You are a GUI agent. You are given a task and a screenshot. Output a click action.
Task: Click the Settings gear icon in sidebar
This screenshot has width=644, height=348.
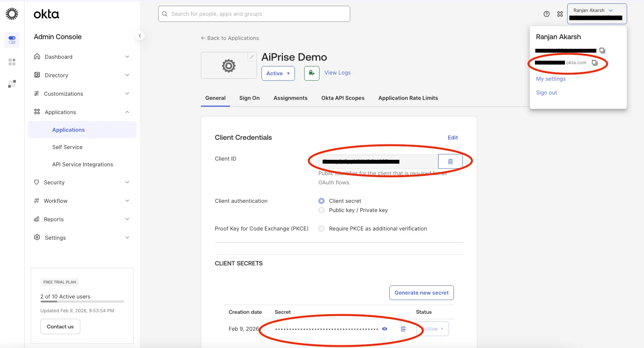37,237
